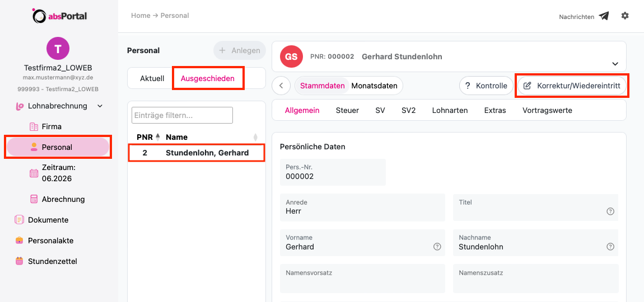Click the Stundenzettel calendar icon
This screenshot has width=644, height=302.
(19, 261)
